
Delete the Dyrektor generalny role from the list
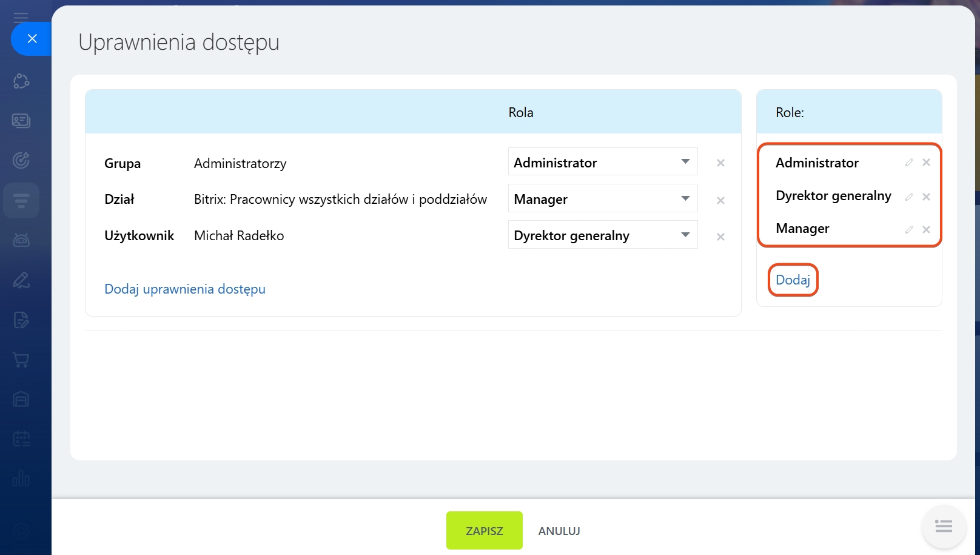coord(926,197)
